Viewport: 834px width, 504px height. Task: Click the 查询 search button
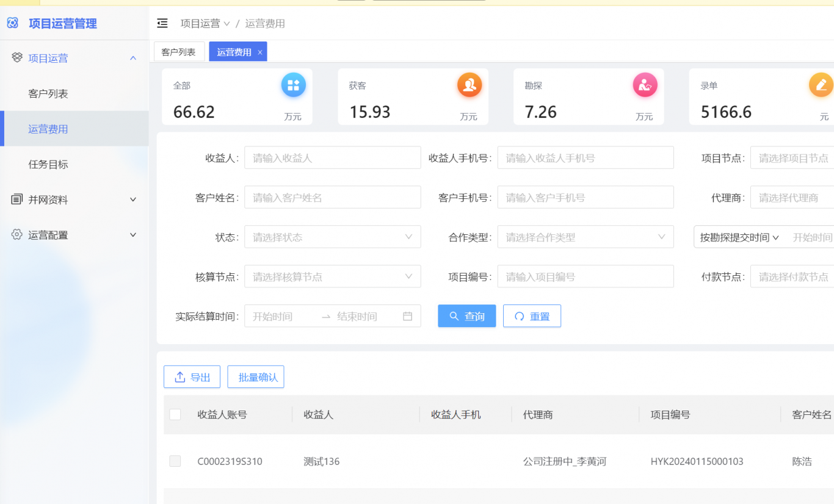click(x=467, y=316)
